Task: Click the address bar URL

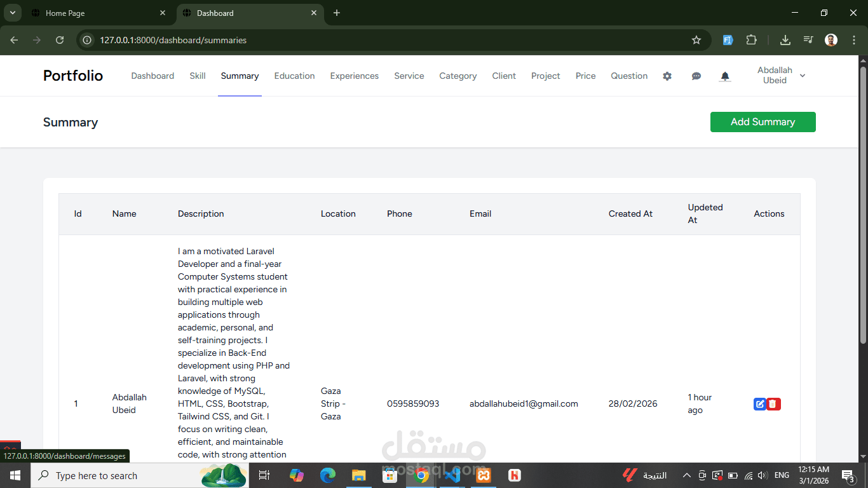Action: pyautogui.click(x=173, y=40)
